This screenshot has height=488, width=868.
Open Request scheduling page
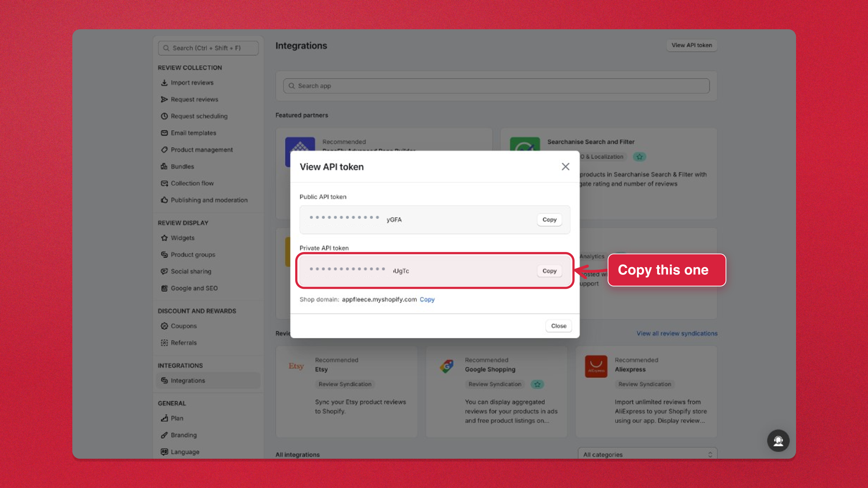tap(199, 116)
